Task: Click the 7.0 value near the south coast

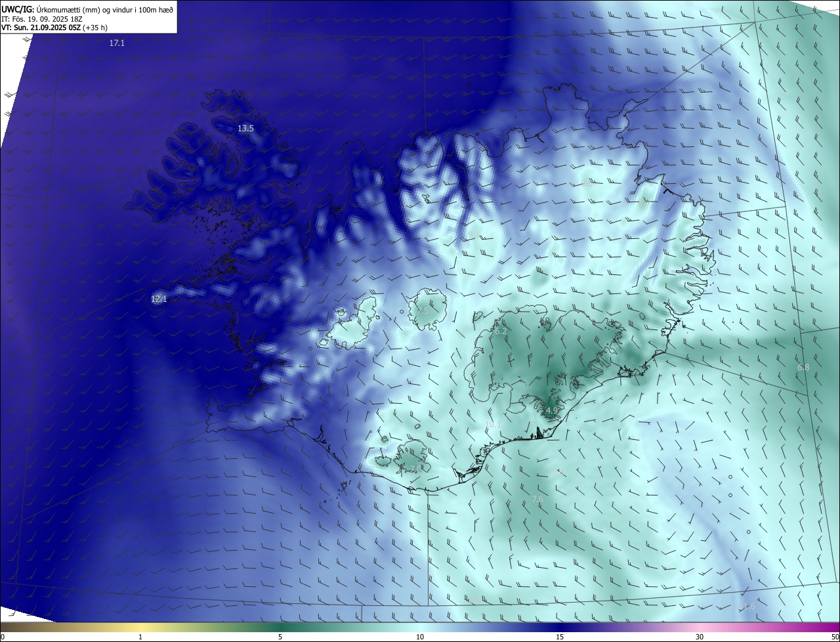Action: click(x=415, y=469)
